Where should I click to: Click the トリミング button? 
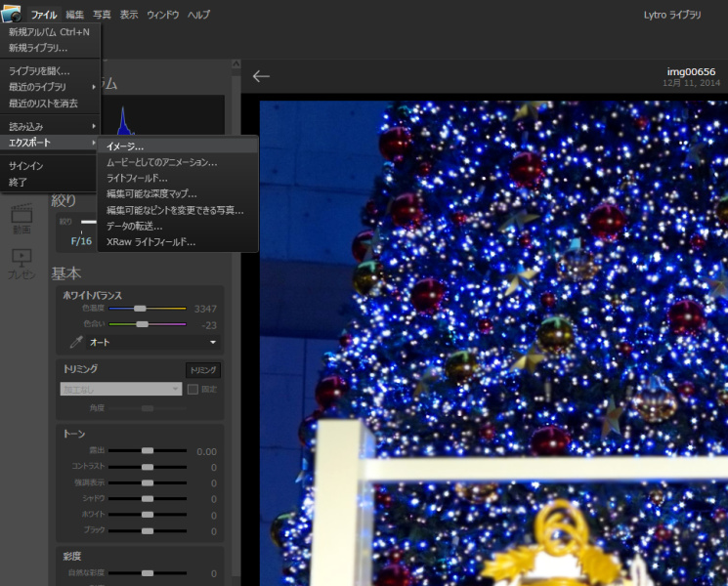click(203, 370)
